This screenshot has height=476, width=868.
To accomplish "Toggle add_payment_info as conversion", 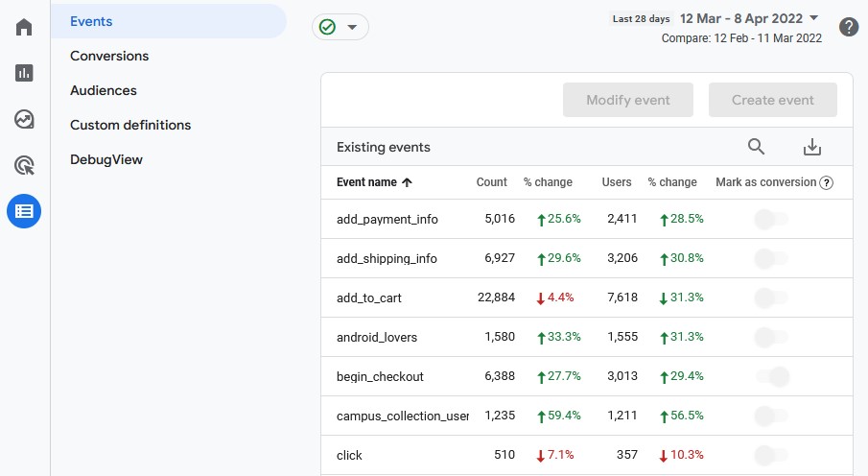I will [x=771, y=220].
